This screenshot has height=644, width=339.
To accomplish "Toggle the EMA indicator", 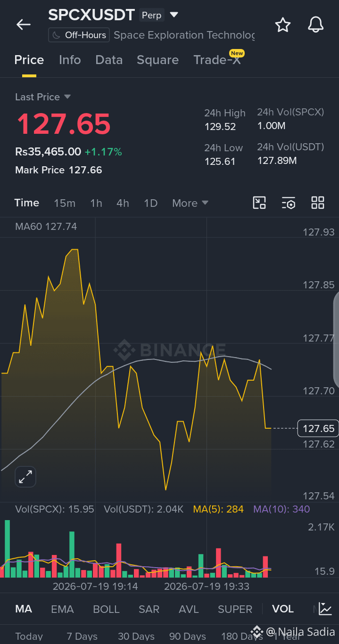I will point(62,609).
